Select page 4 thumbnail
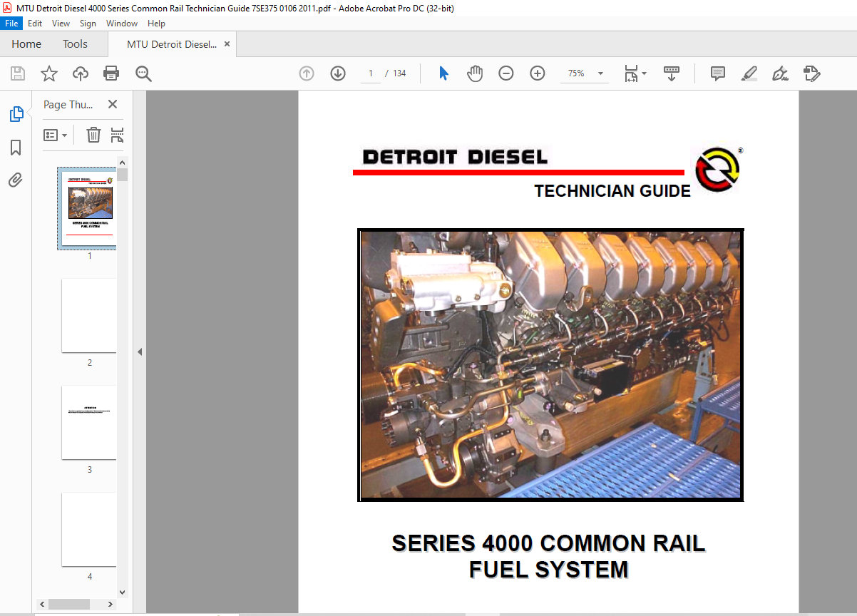Screen dimensions: 857x616 click(x=89, y=529)
